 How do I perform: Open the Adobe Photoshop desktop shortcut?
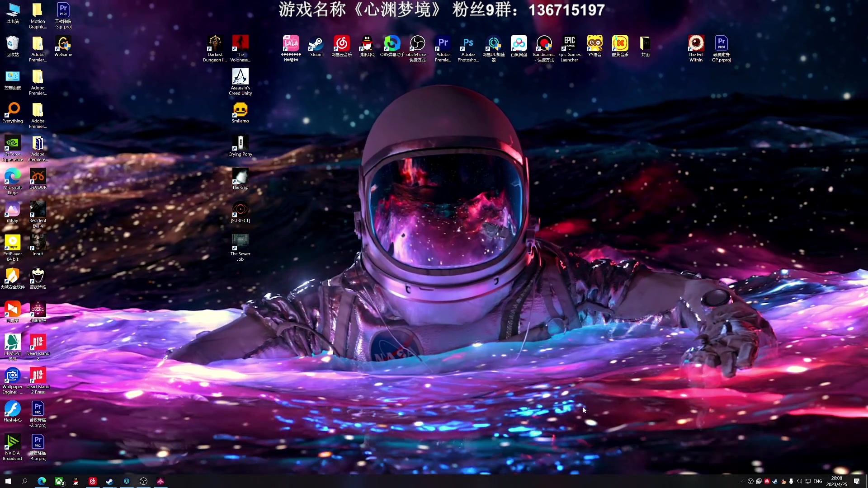[468, 49]
